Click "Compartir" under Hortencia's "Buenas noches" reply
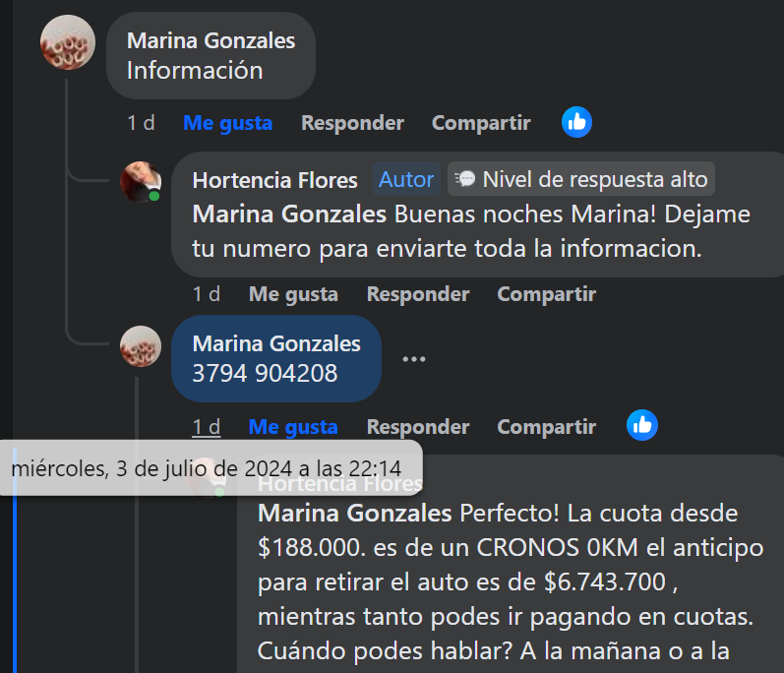The width and height of the screenshot is (784, 673). [546, 294]
